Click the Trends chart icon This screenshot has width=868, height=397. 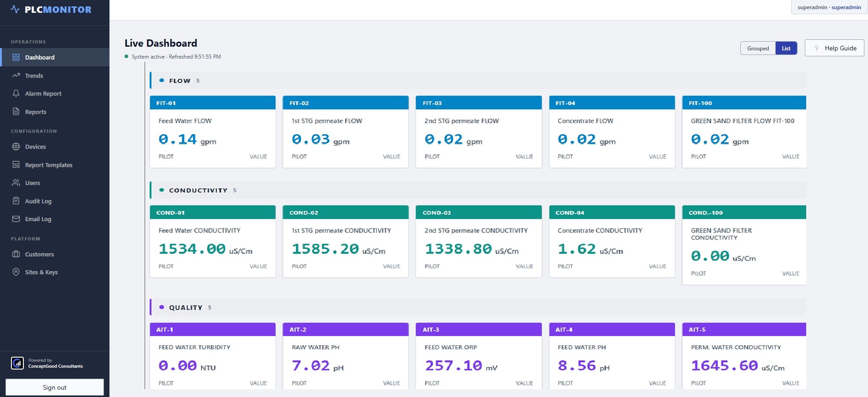(x=16, y=76)
